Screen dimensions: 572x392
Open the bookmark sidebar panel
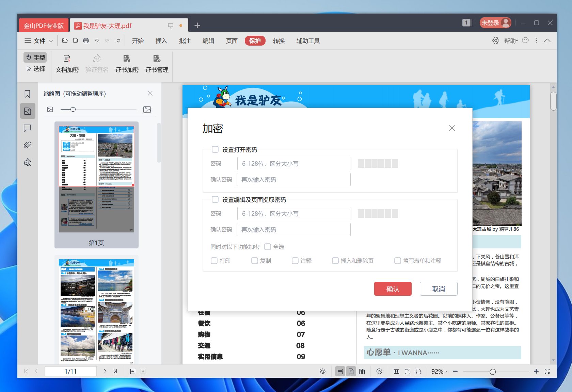[x=28, y=94]
